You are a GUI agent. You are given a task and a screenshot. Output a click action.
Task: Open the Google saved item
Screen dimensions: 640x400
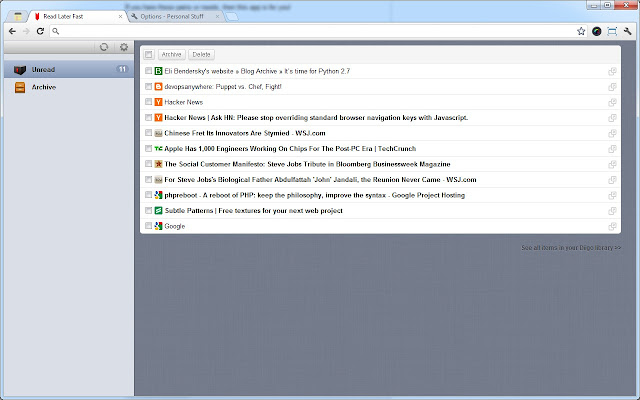click(x=175, y=226)
